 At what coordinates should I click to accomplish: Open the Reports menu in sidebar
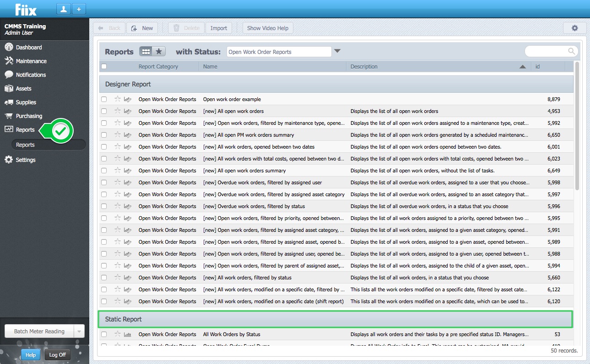point(25,130)
